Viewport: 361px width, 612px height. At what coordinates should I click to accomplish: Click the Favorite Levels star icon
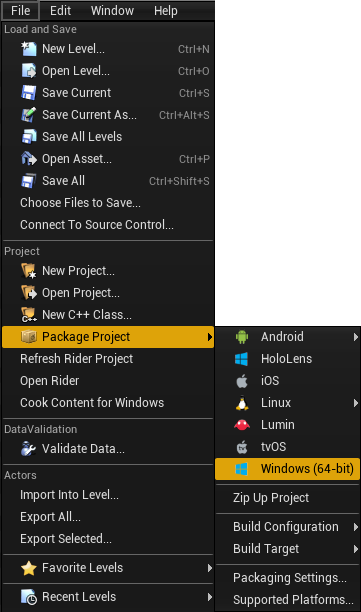pos(28,568)
